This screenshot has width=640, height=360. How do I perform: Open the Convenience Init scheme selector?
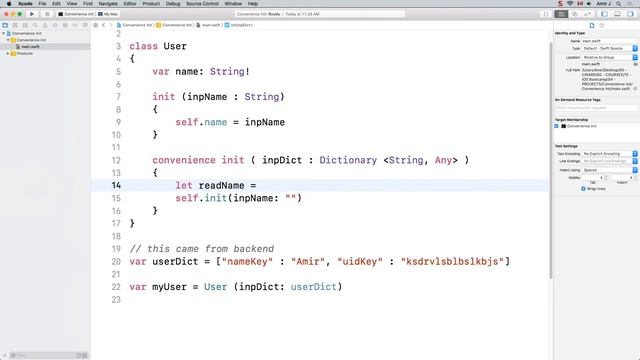(76, 14)
